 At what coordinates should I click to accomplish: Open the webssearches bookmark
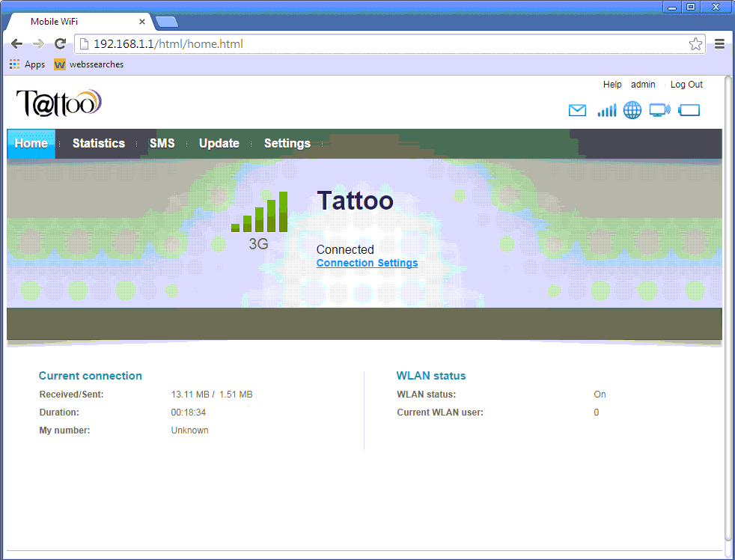(88, 64)
